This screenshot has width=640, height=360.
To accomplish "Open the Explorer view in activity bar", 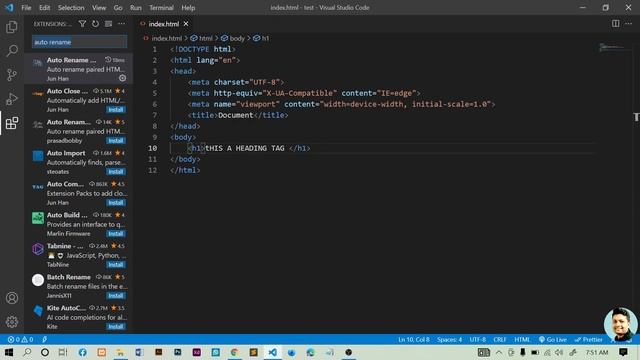I will pos(12,27).
